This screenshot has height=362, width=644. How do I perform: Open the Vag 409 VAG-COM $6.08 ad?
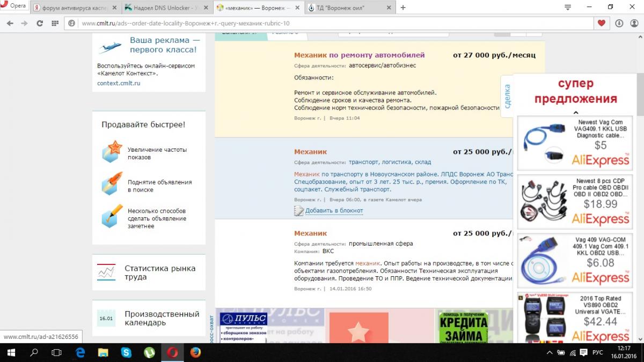click(x=574, y=261)
